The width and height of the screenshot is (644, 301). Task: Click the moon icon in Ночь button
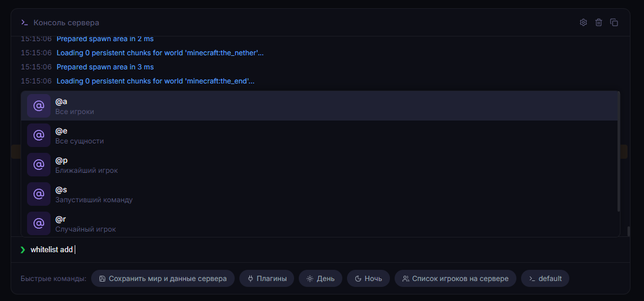358,279
